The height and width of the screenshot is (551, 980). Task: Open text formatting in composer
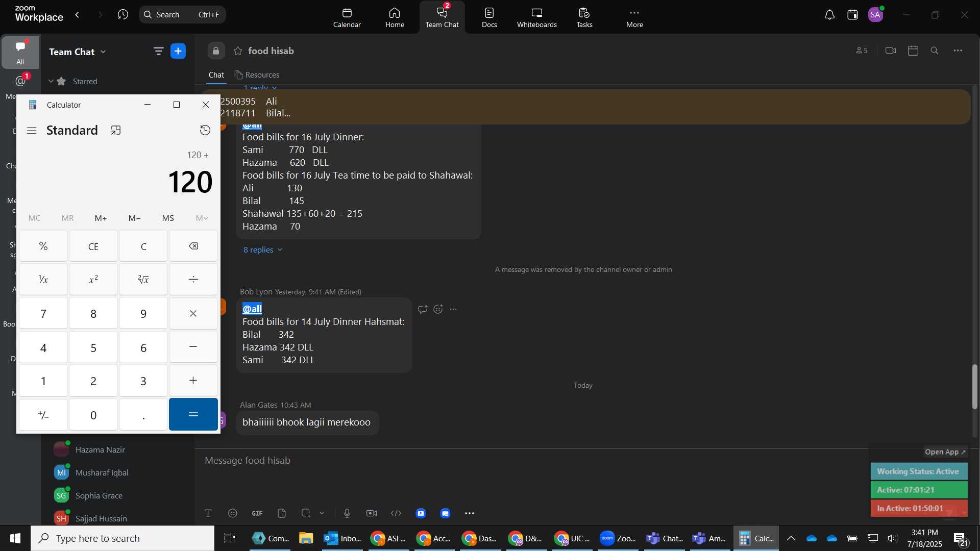pyautogui.click(x=208, y=513)
